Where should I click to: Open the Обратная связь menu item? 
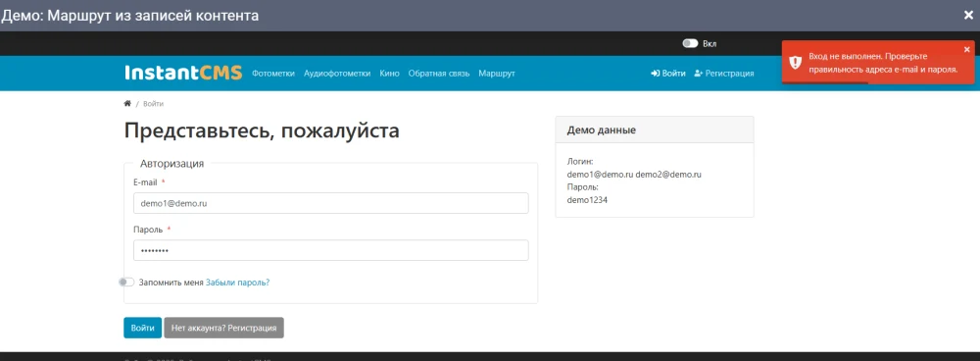coord(439,74)
